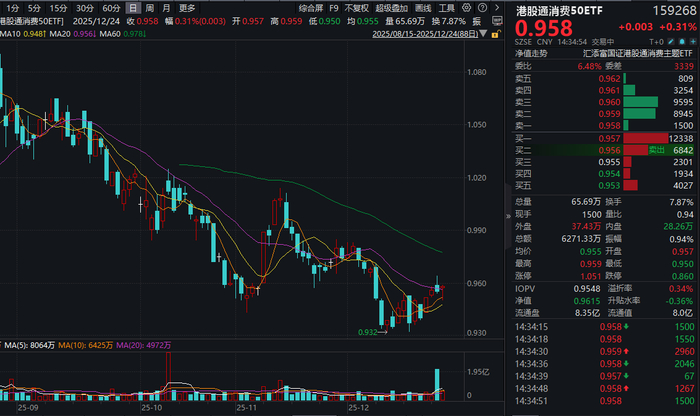The image size is (700, 416).
Task: Switch to the 日 daily period
Action: point(133,8)
